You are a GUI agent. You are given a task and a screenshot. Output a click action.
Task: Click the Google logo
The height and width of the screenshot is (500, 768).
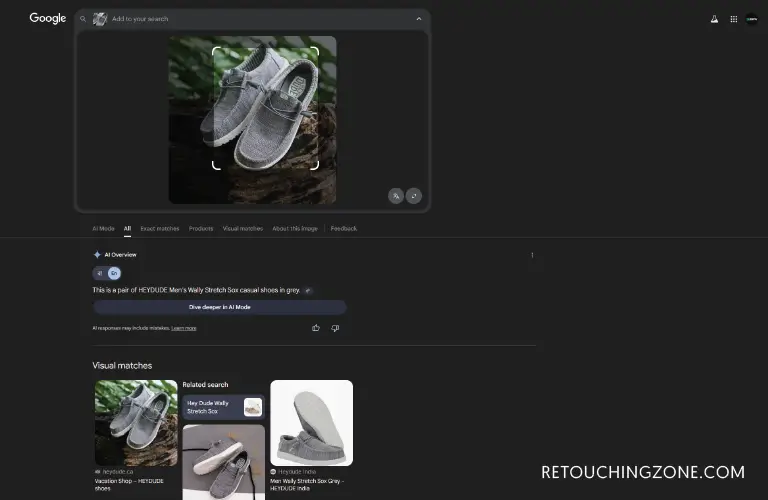coord(48,18)
